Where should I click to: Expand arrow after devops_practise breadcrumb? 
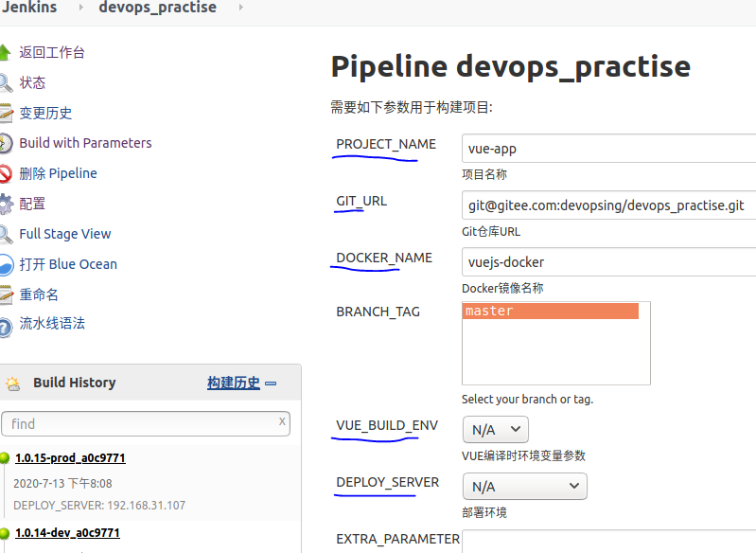(x=240, y=8)
